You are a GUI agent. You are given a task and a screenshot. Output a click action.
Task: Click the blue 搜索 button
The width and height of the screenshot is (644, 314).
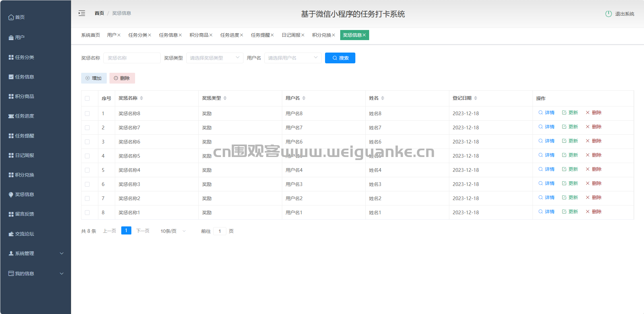tap(340, 58)
